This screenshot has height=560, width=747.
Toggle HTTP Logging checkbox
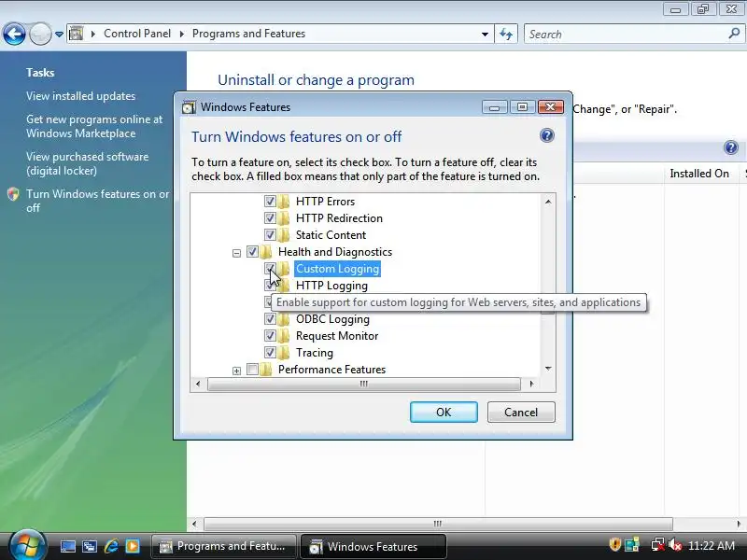click(269, 286)
